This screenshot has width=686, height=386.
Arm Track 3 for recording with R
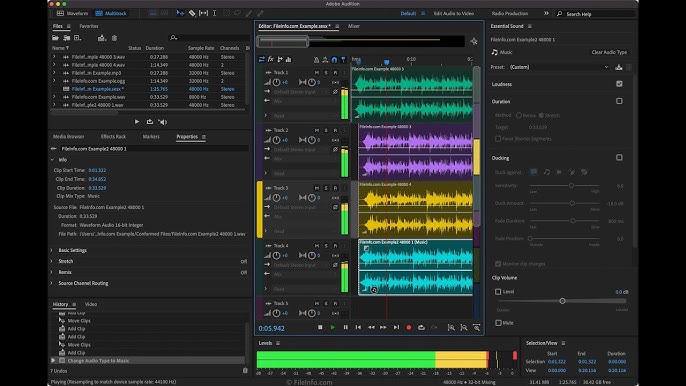[x=335, y=188]
